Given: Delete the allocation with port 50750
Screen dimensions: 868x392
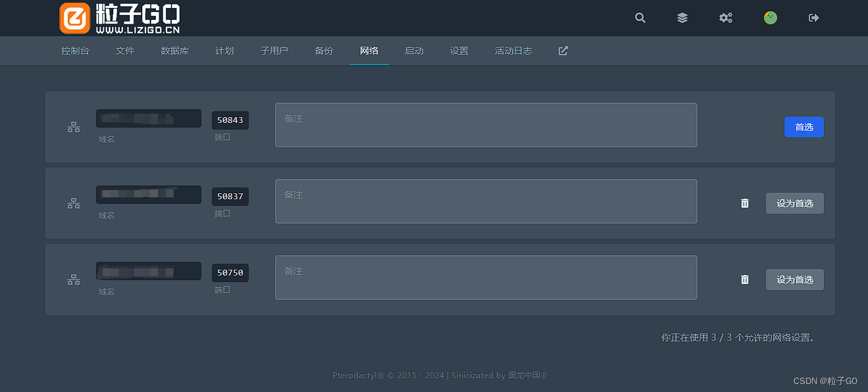Looking at the screenshot, I should click(x=745, y=280).
